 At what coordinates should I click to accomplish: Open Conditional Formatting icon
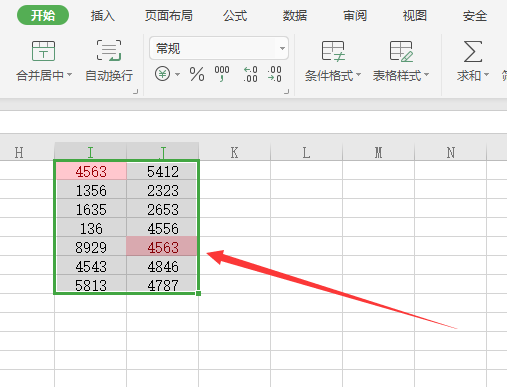(333, 51)
